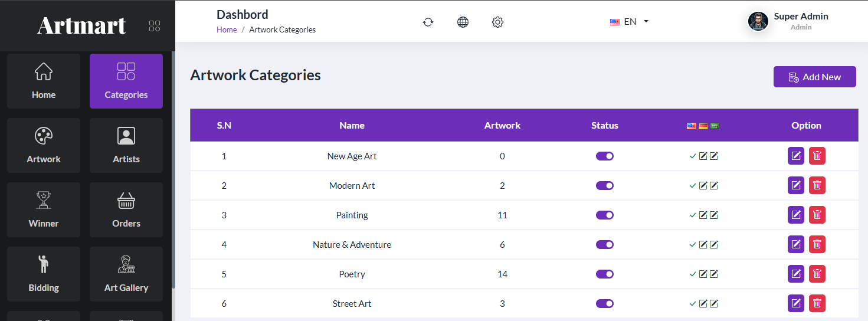Go to Orders in sidebar
This screenshot has width=868, height=321.
point(126,209)
